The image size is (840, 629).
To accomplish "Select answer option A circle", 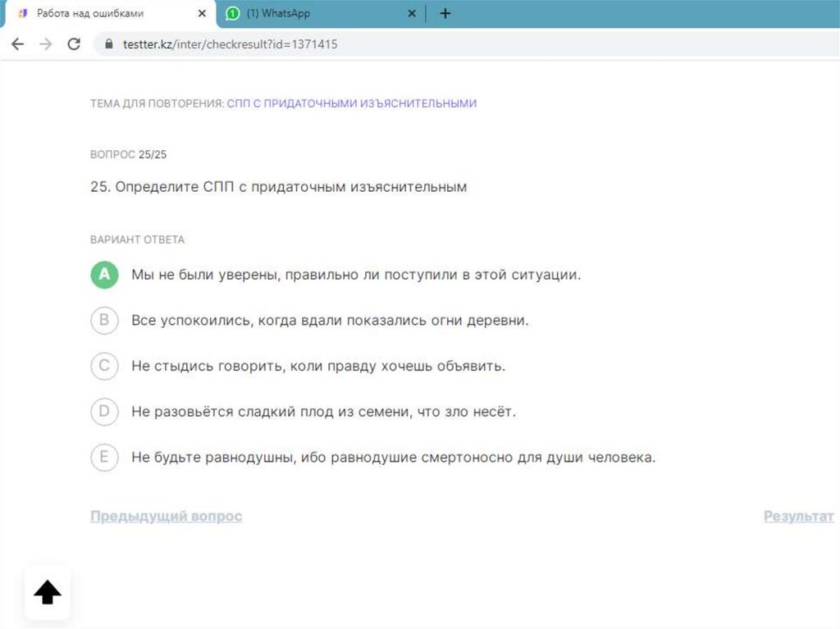I will tap(104, 275).
